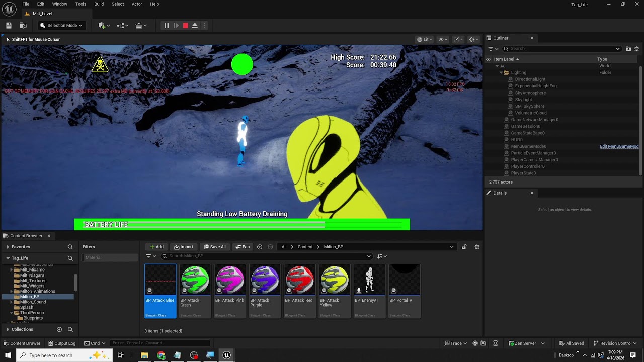Image resolution: width=644 pixels, height=362 pixels.
Task: Open Windows Start menu
Action: (x=8, y=355)
